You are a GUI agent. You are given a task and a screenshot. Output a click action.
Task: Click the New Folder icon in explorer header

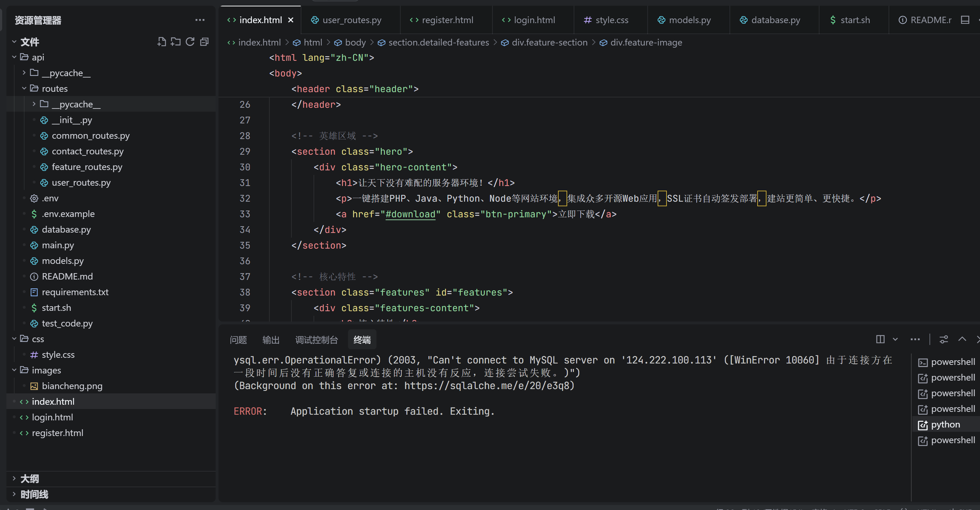(x=176, y=42)
